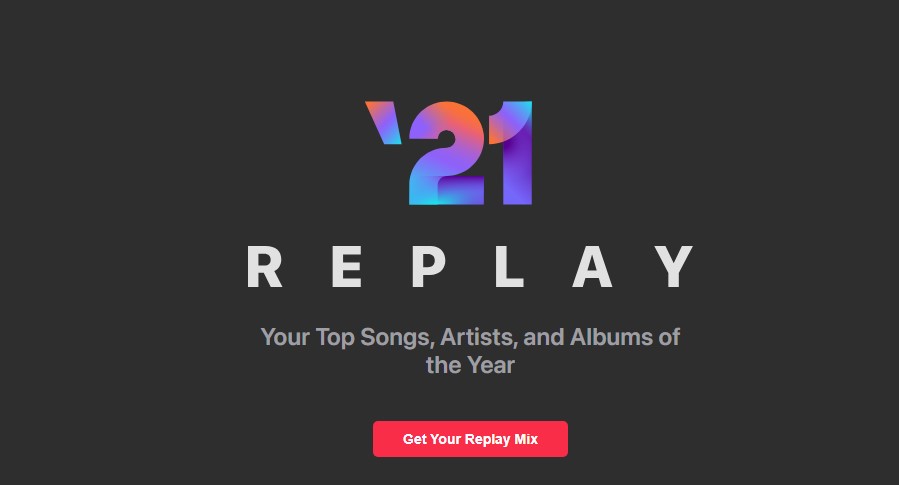Click the colorful '21 logo graphic
Image resolution: width=899 pixels, height=485 pixels.
449,153
